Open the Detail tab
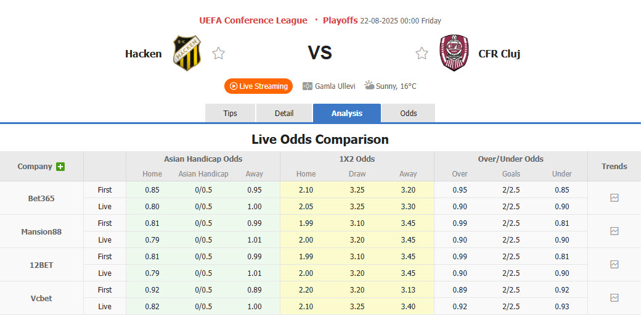644x316 pixels. click(284, 114)
